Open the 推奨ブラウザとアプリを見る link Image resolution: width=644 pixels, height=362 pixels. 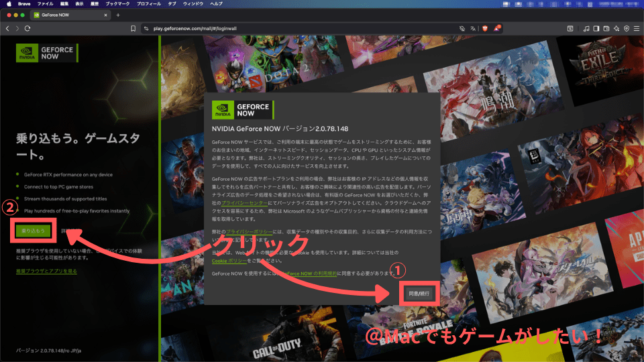coord(46,271)
